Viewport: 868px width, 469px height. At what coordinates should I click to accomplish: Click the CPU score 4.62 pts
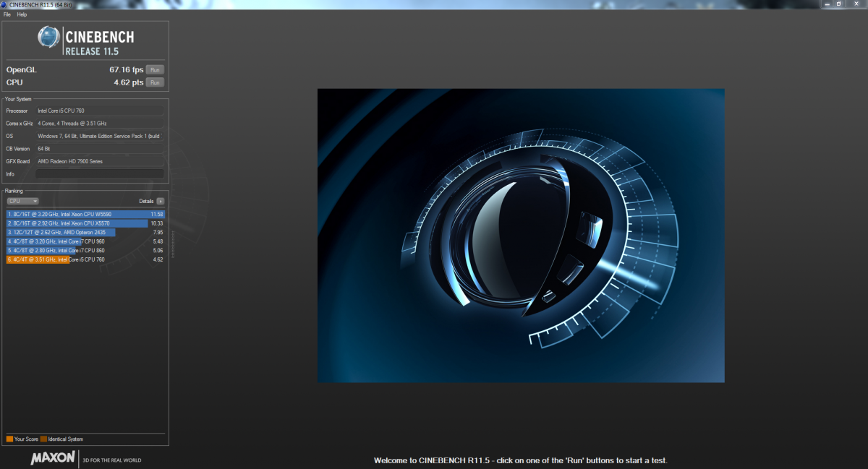click(129, 82)
